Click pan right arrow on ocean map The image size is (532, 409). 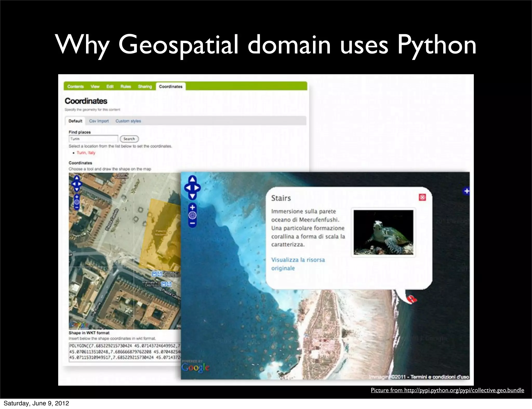197,188
